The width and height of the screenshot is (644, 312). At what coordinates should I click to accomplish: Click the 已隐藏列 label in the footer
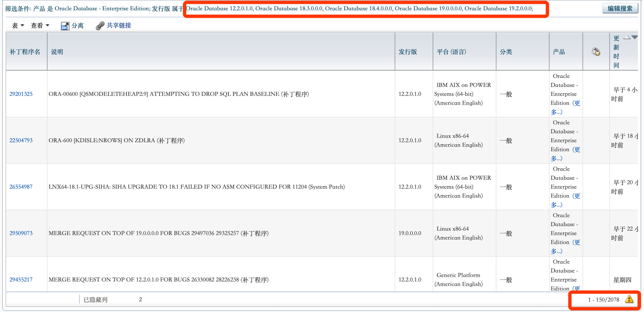95,300
